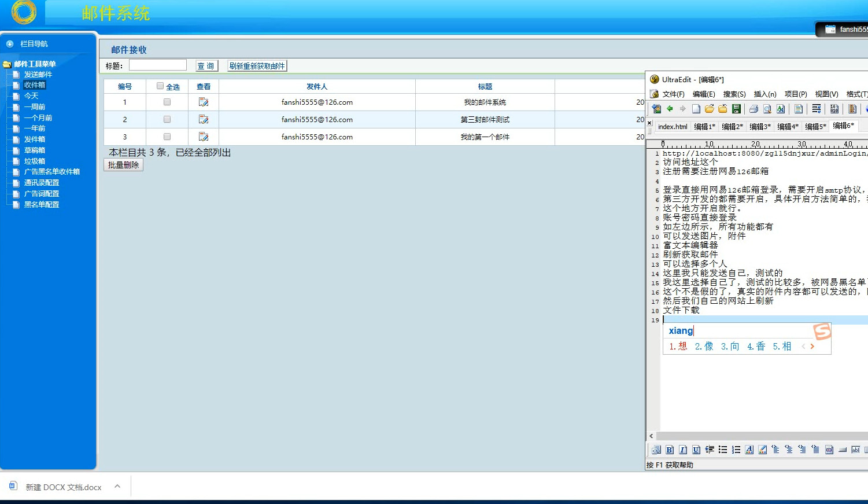Select candidate 4.香 in IME popup
This screenshot has height=504, width=868.
pos(756,346)
